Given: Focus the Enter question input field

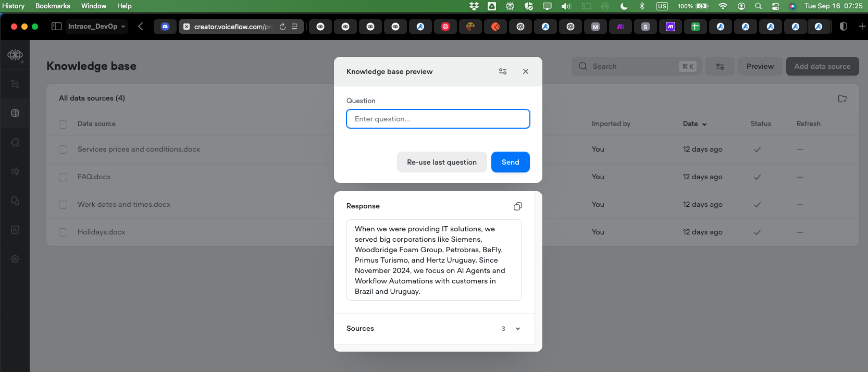Looking at the screenshot, I should [x=438, y=119].
